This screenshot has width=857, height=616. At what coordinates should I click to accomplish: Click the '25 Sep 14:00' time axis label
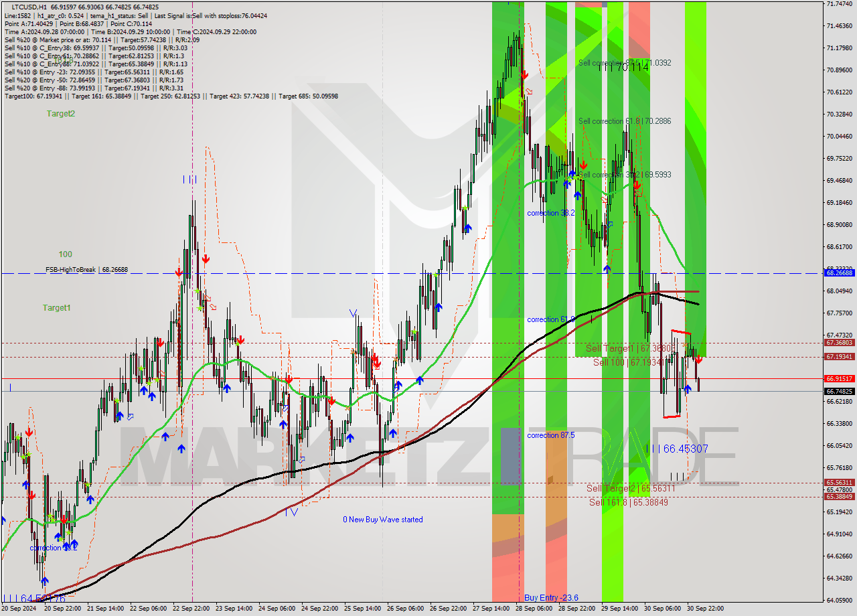pos(364,609)
